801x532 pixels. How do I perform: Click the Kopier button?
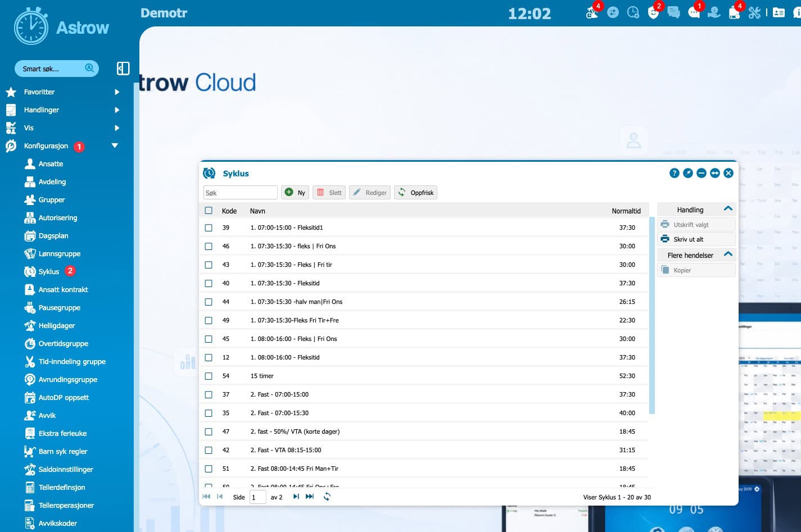(x=696, y=270)
